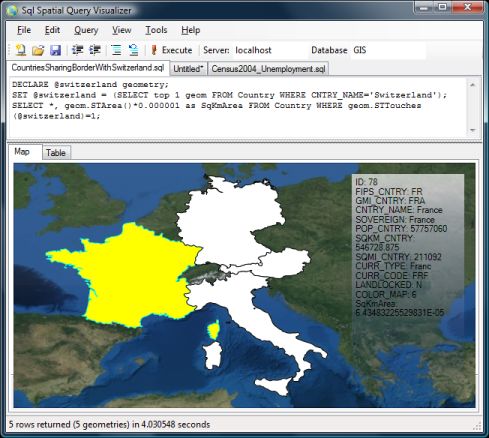Switch to Census2004_Unemployment.sql tab
The width and height of the screenshot is (489, 438).
(x=268, y=69)
